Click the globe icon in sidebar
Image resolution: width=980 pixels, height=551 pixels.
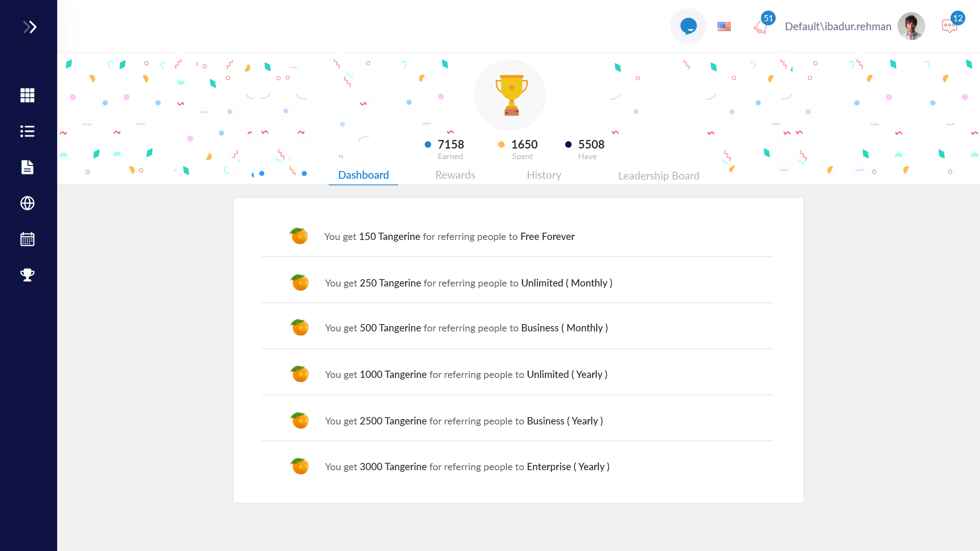tap(27, 203)
